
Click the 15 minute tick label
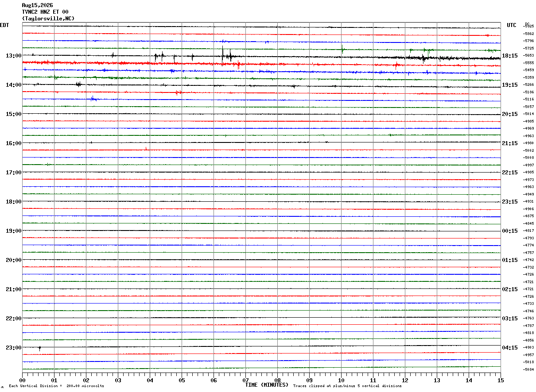(501, 380)
